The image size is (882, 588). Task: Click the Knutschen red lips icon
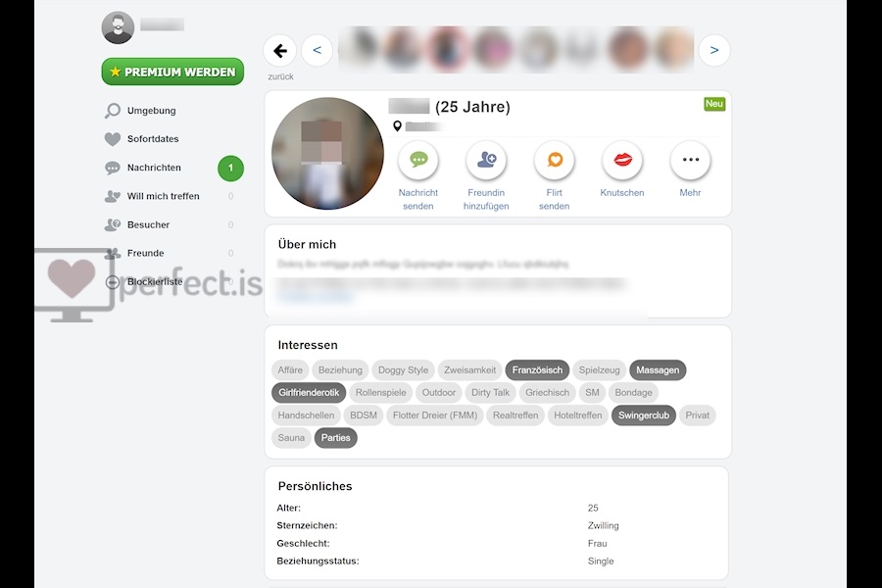click(x=622, y=161)
